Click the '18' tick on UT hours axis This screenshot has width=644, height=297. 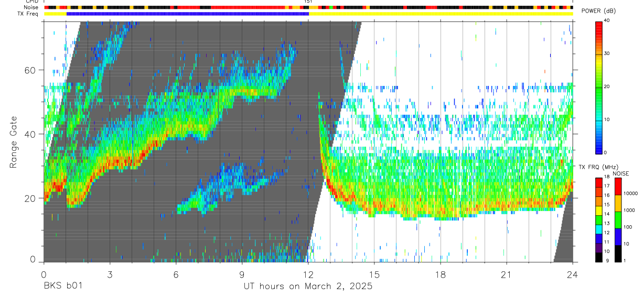click(x=441, y=274)
